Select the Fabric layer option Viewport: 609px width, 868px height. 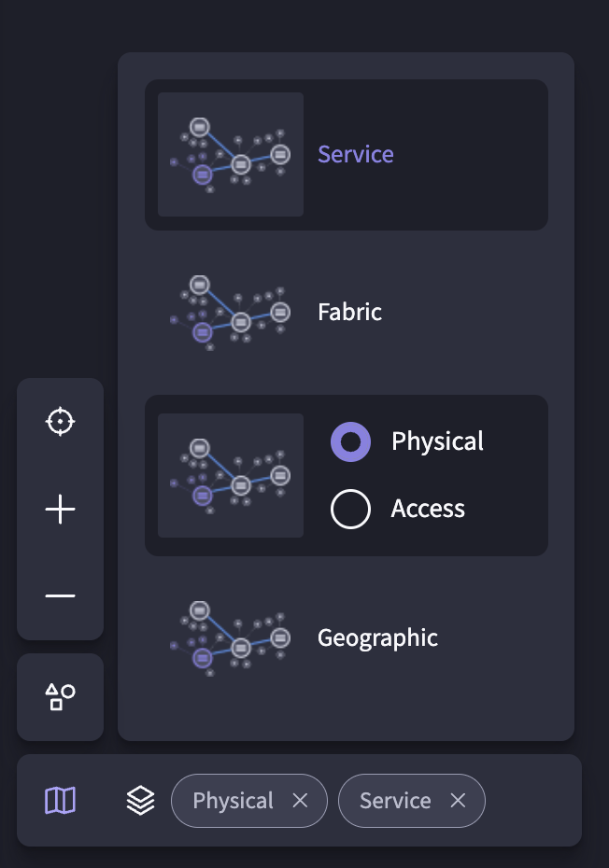[x=347, y=313]
